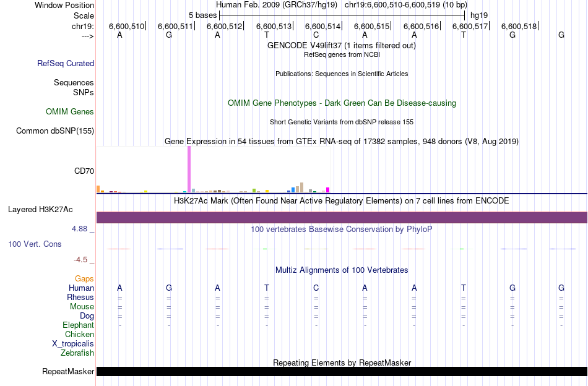Select the Rhesus alignment row label
588x386 pixels.
(80, 297)
